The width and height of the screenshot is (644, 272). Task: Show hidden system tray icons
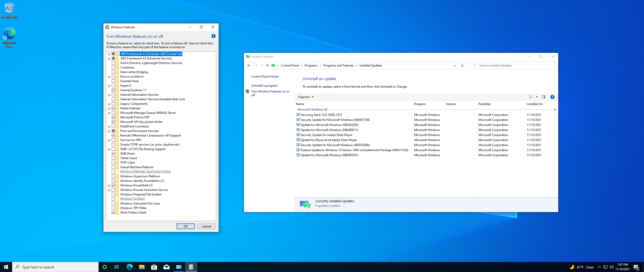pos(599,267)
